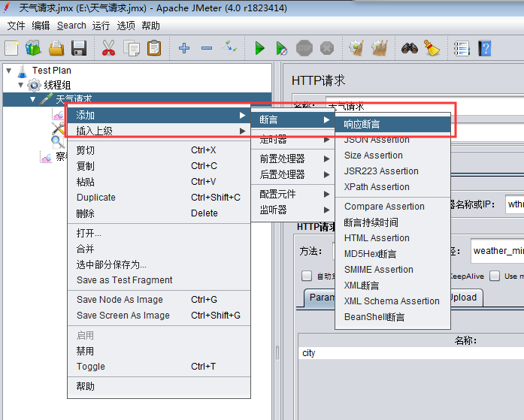Expand the 添加 submenu arrow

243,116
